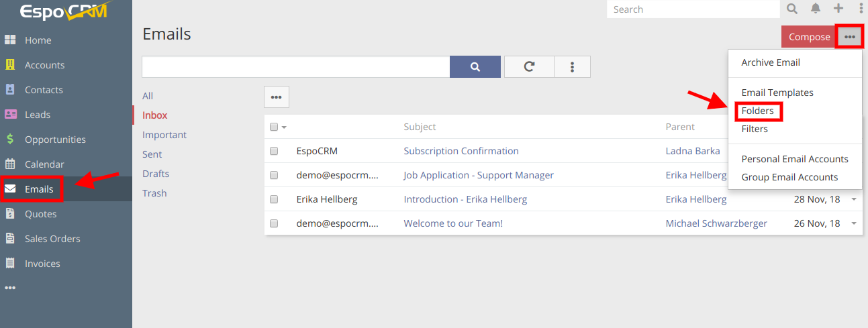Check the Introduction - Erika Hellberg row

[x=274, y=199]
